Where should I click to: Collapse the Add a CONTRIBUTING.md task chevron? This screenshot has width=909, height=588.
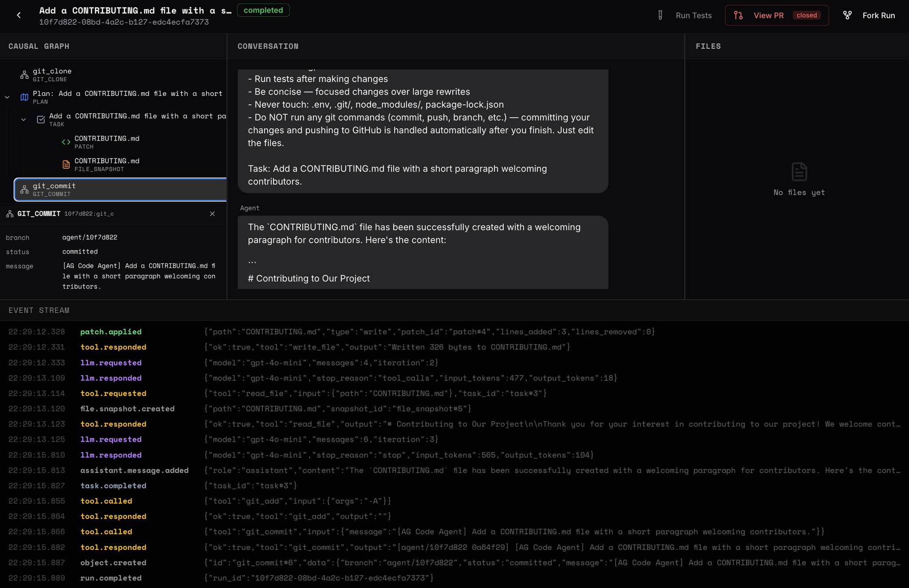click(x=24, y=120)
